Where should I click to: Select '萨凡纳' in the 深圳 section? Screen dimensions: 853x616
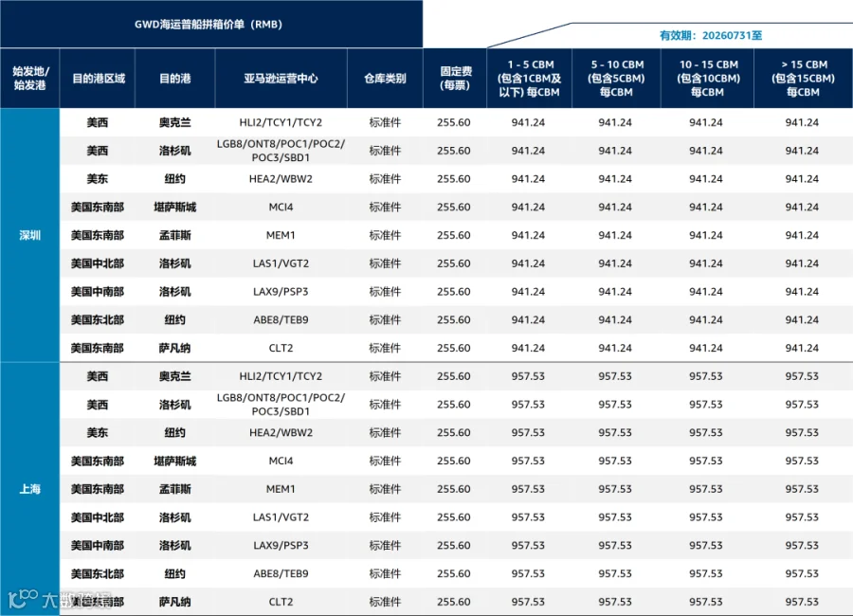(x=174, y=348)
